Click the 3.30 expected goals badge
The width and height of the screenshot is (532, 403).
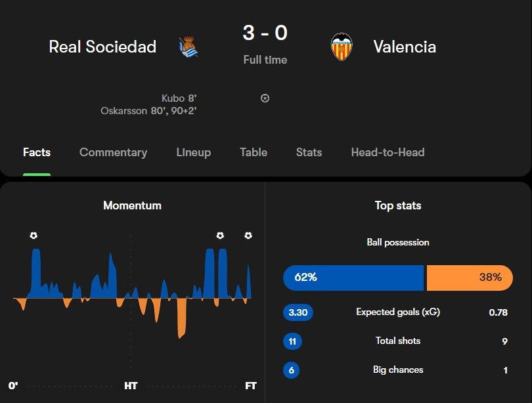click(298, 312)
